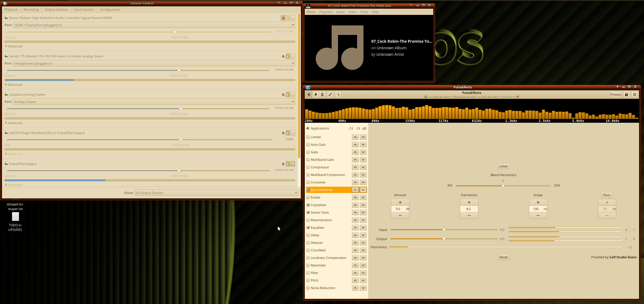
Task: Set PulseEffects(apps) device as fallback
Action: pyautogui.click(x=293, y=164)
